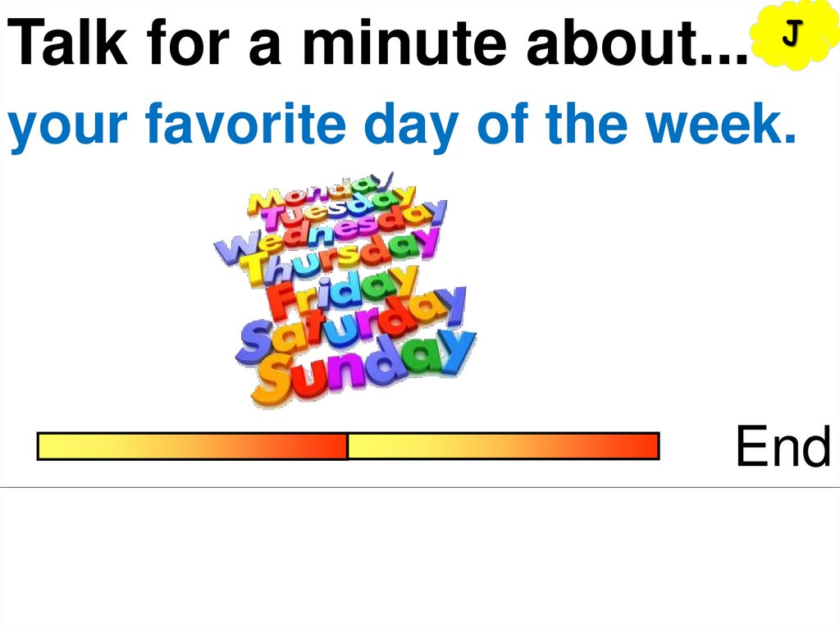Click the yellow J badge

pos(790,35)
